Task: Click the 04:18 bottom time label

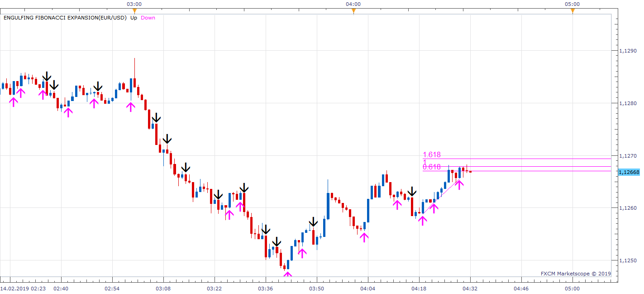Action: (x=419, y=288)
